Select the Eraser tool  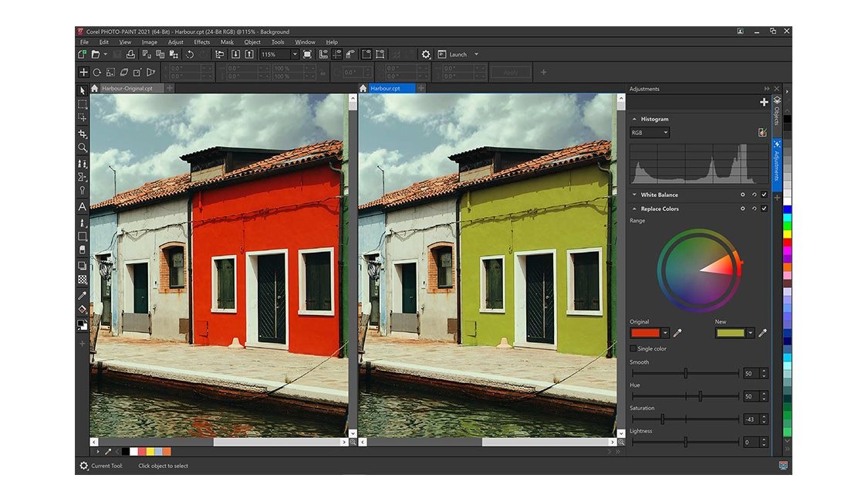[83, 249]
